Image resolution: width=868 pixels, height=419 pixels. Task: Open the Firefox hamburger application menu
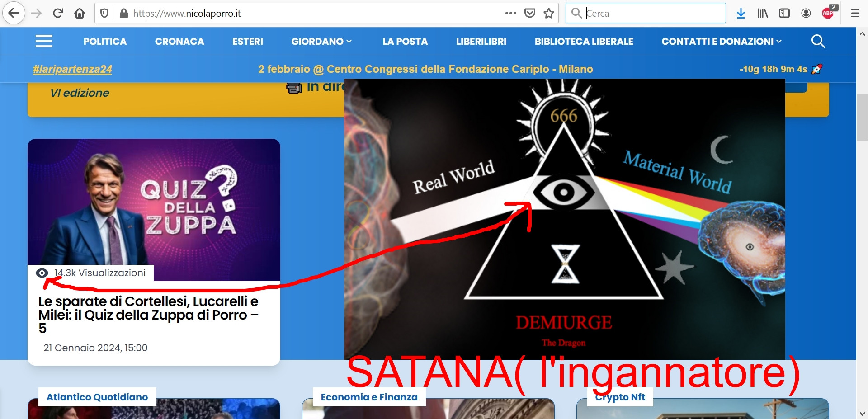click(x=855, y=13)
